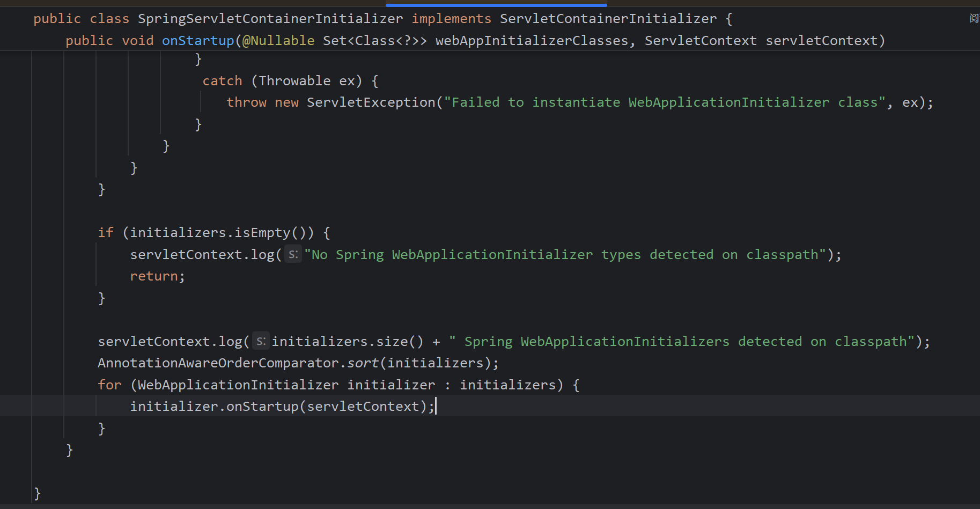Click the "No Spring WebApplicationInitializer types" string
Viewport: 980px width, 509px height.
tap(565, 255)
